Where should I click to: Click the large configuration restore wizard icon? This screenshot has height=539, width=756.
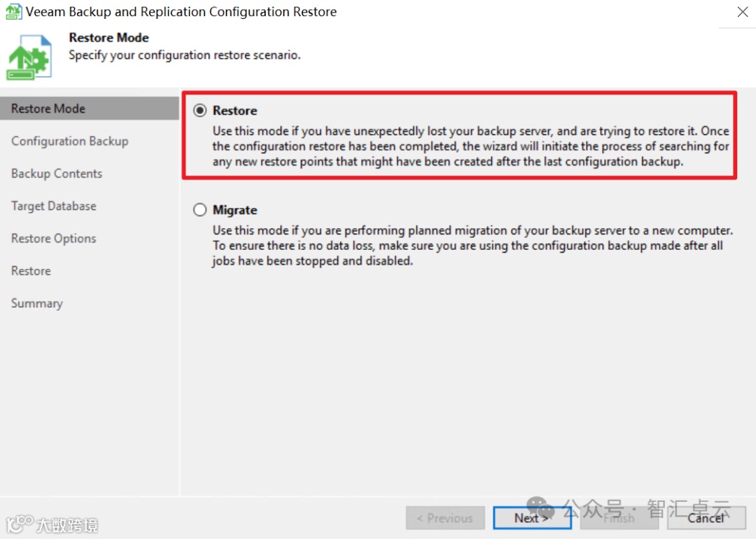coord(29,57)
